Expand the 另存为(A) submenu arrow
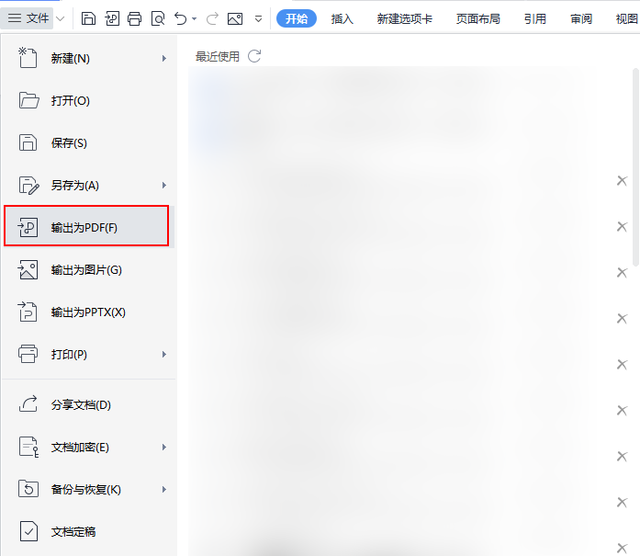640x556 pixels. point(164,185)
